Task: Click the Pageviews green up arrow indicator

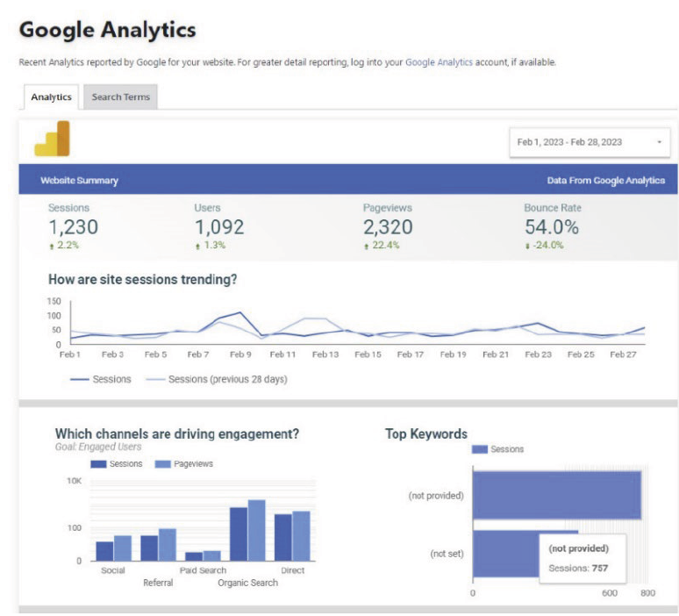Action: [x=367, y=246]
